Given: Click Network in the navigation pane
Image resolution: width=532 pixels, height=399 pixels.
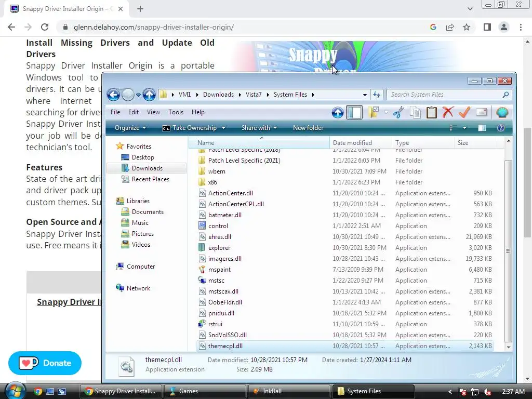Looking at the screenshot, I should click(138, 288).
